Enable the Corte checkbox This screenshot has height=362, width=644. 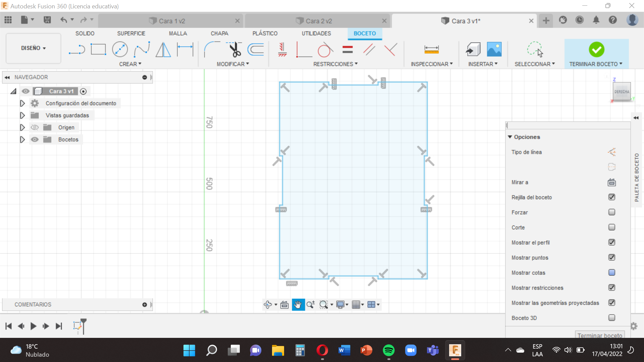(611, 227)
